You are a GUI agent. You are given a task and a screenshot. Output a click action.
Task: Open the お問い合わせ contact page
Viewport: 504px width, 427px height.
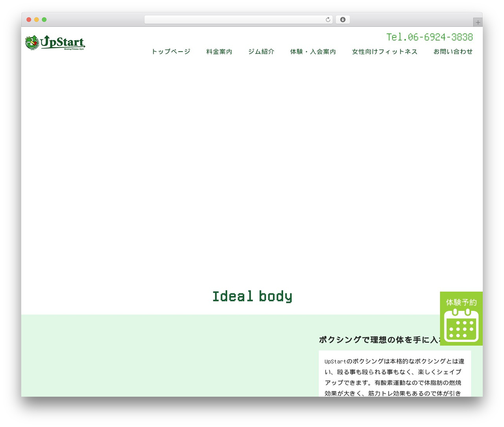click(453, 52)
